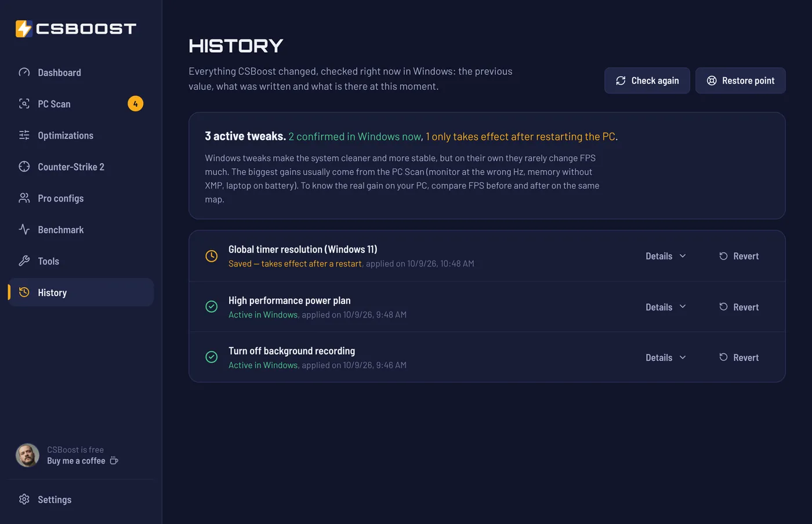Click orange clock status icon for Global timer resolution
Viewport: 812px width, 524px height.
[x=212, y=256]
